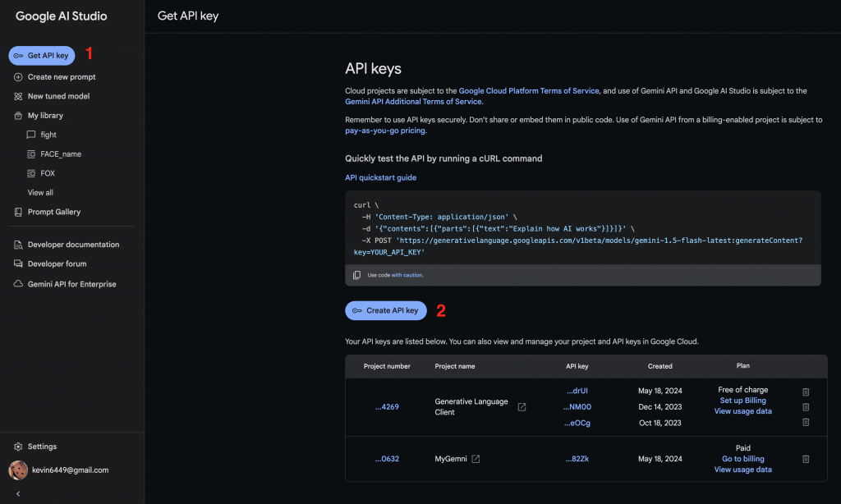841x504 pixels.
Task: Click project number ...0632
Action: [387, 459]
